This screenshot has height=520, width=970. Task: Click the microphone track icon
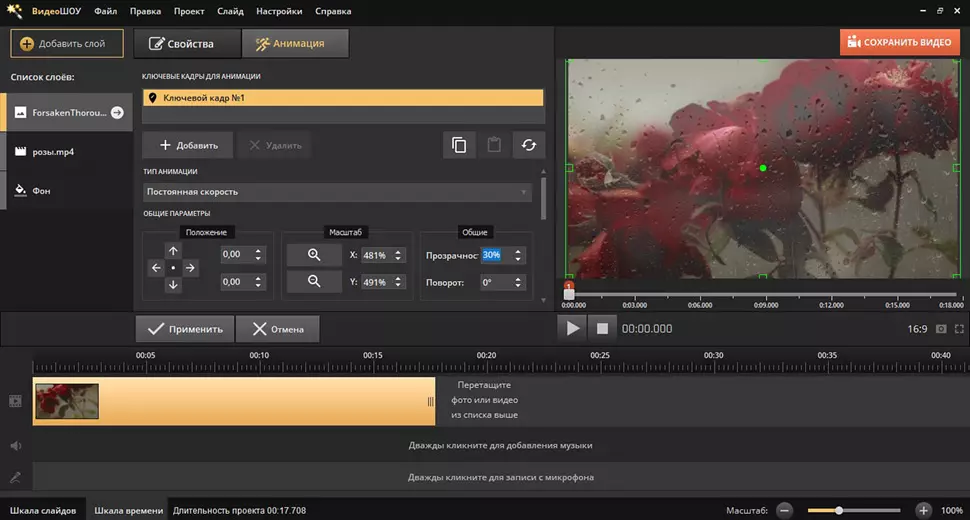(x=15, y=477)
